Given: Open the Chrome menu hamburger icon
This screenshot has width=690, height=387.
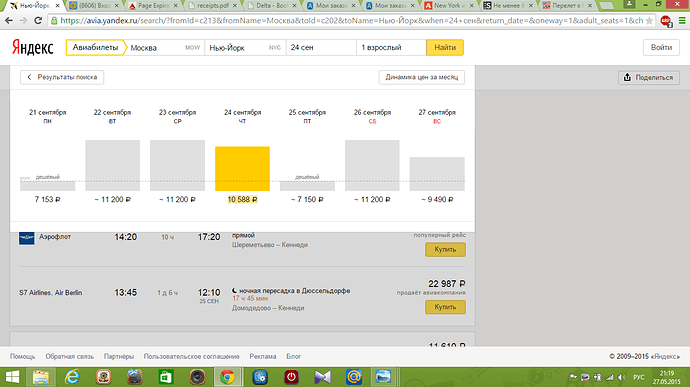Looking at the screenshot, I should coord(682,21).
